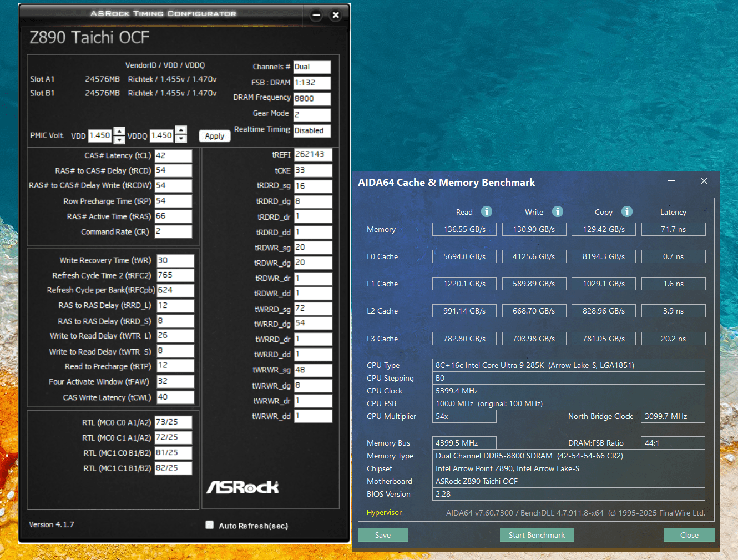Close the ASRock Timing Configurator window

(336, 15)
